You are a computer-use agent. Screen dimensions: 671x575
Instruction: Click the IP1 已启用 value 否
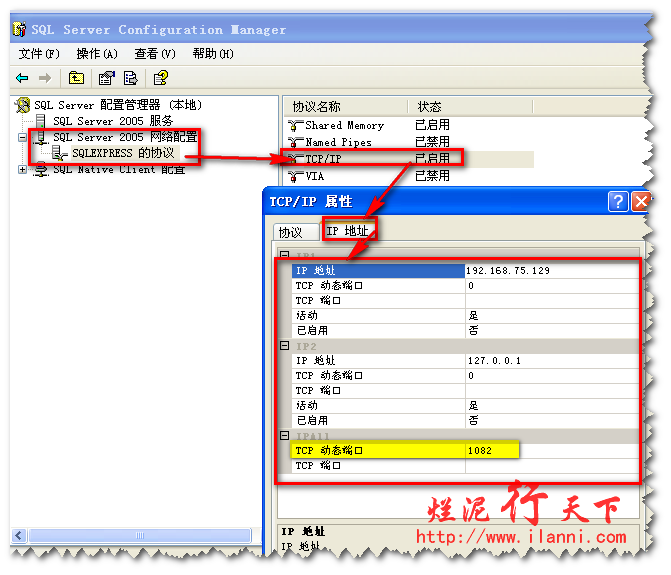tap(552, 331)
